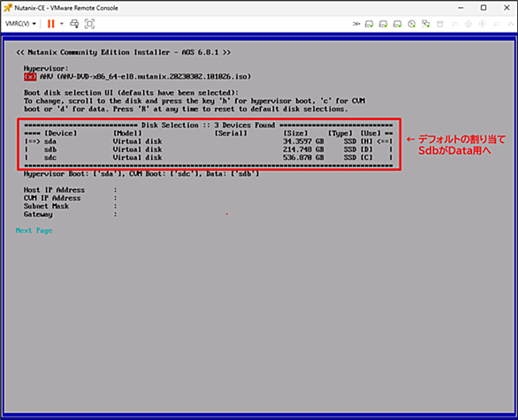Click the [Serial] column header

pyautogui.click(x=231, y=134)
